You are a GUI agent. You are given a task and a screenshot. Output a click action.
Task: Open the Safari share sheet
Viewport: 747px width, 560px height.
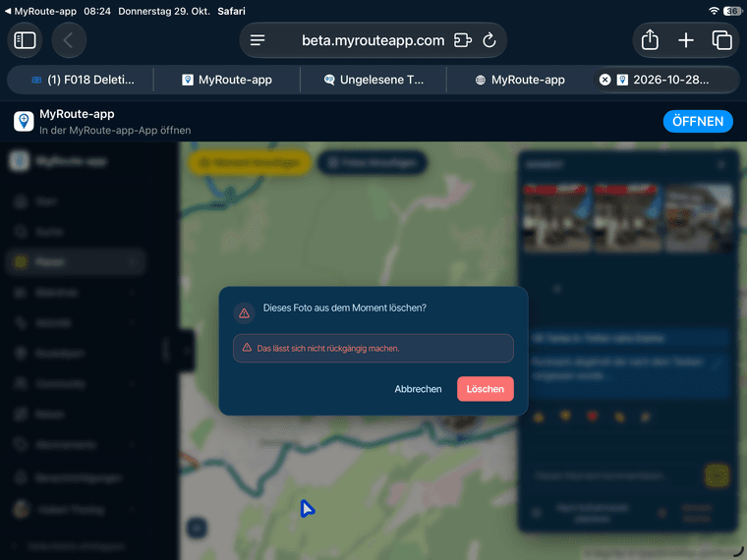tap(650, 40)
